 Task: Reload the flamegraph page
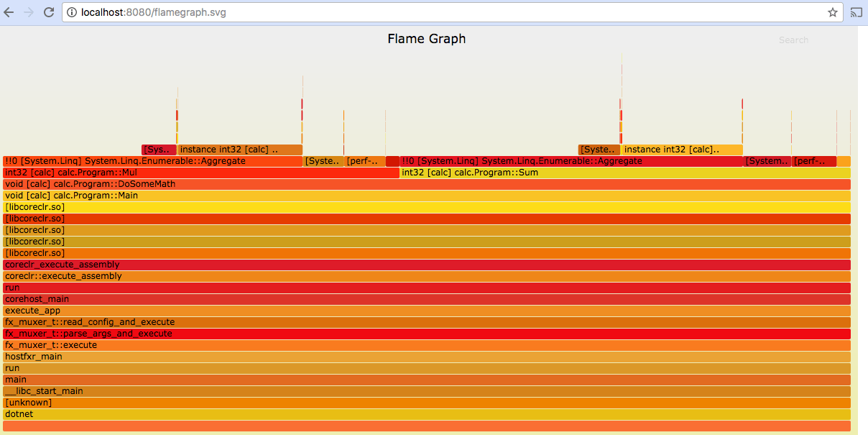pyautogui.click(x=49, y=12)
